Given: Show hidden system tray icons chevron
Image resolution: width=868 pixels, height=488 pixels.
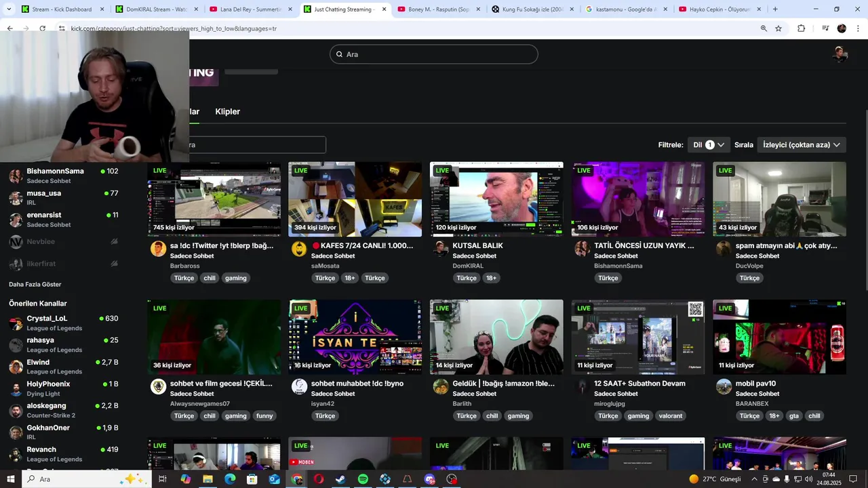Looking at the screenshot, I should [x=753, y=479].
